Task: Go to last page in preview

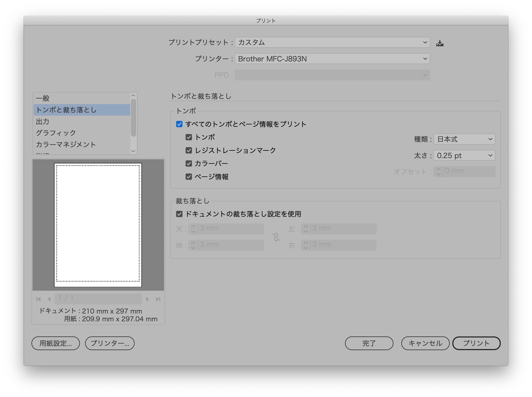Action: (158, 299)
